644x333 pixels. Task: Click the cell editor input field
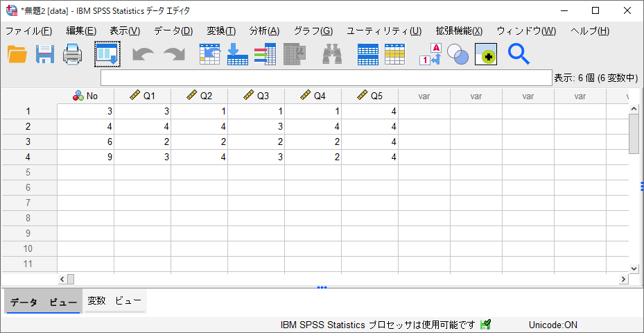click(326, 78)
